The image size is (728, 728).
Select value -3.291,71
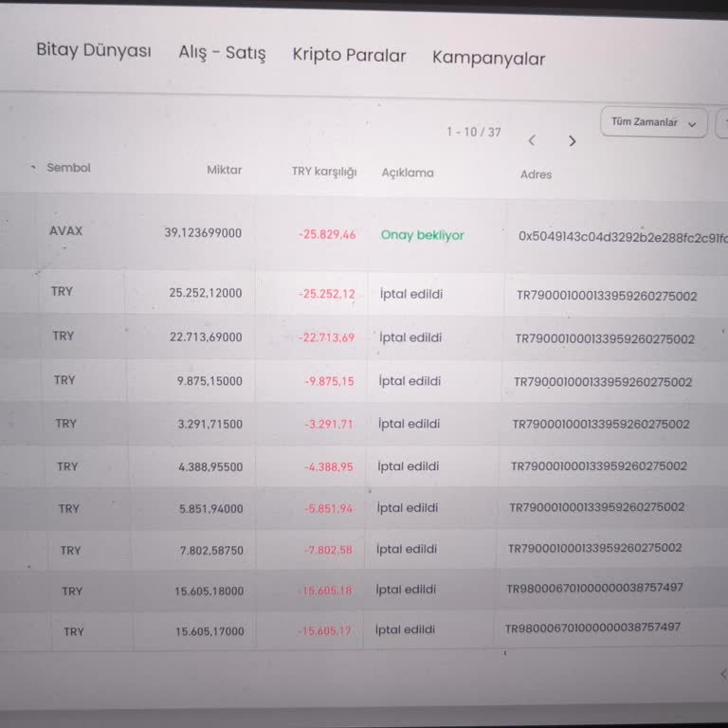pyautogui.click(x=329, y=424)
